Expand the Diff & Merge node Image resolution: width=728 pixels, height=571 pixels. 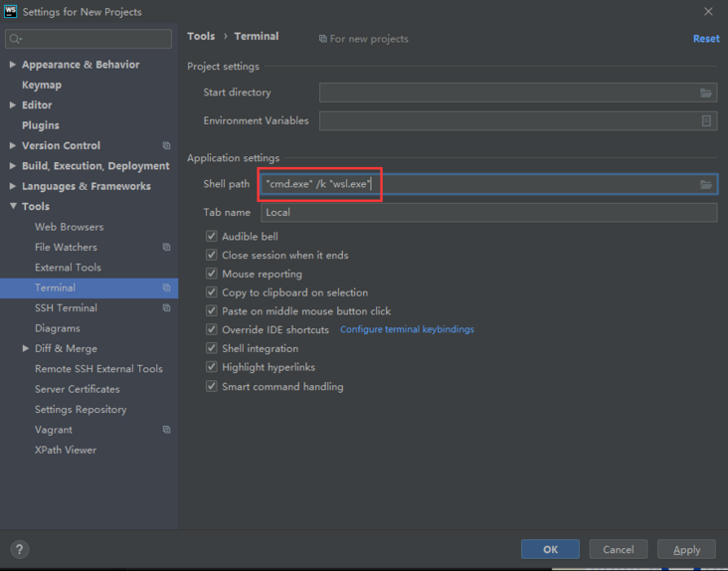[25, 349]
